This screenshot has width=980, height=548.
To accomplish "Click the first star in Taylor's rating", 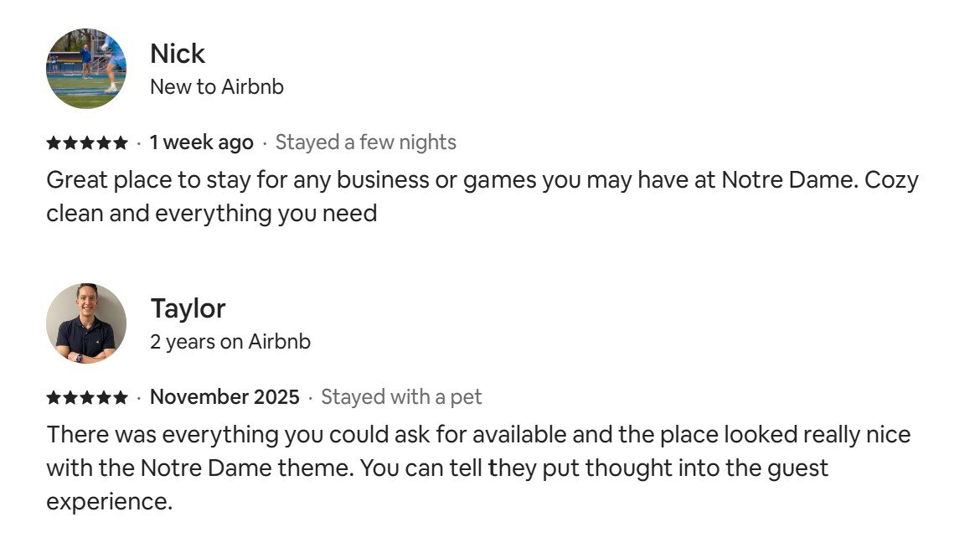I will 54,398.
